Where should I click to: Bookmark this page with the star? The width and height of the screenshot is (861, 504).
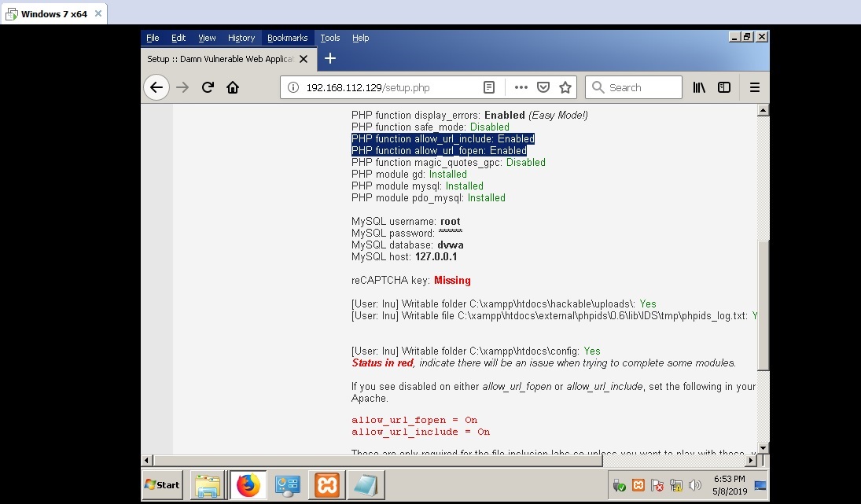565,87
